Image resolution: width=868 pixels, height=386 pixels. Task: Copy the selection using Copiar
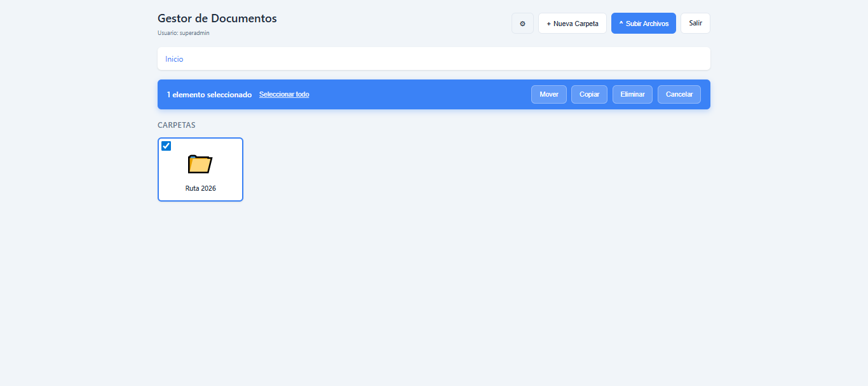pos(589,95)
